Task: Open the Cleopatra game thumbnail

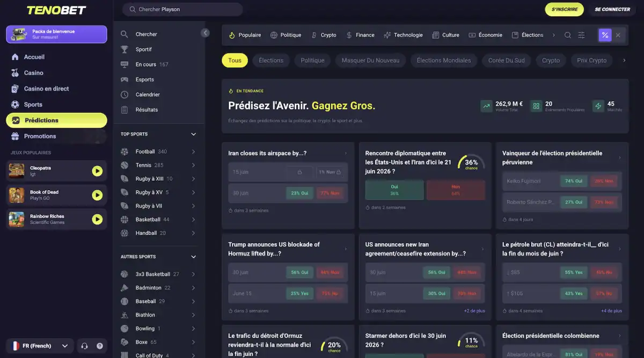Action: point(17,171)
